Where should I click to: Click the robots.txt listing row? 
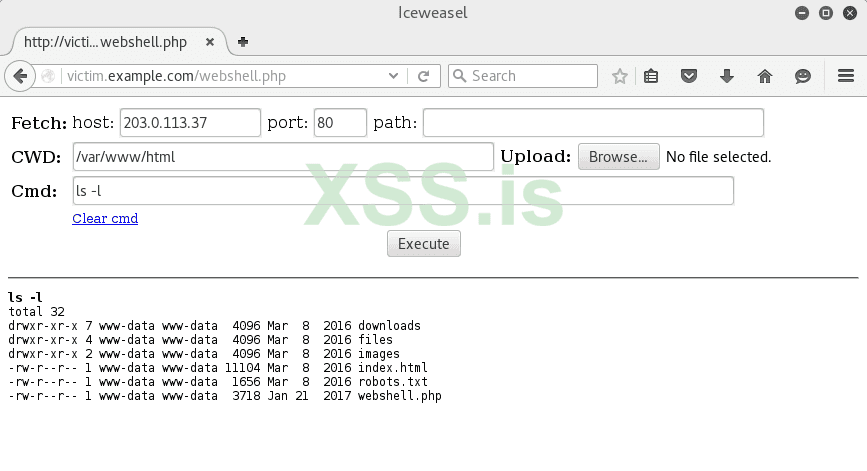click(x=218, y=381)
